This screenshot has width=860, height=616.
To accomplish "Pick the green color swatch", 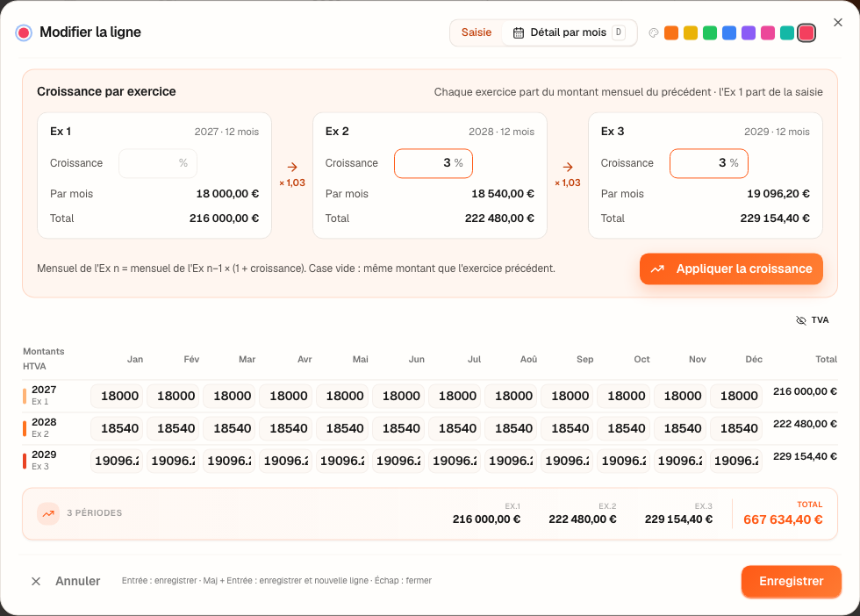I will [710, 33].
